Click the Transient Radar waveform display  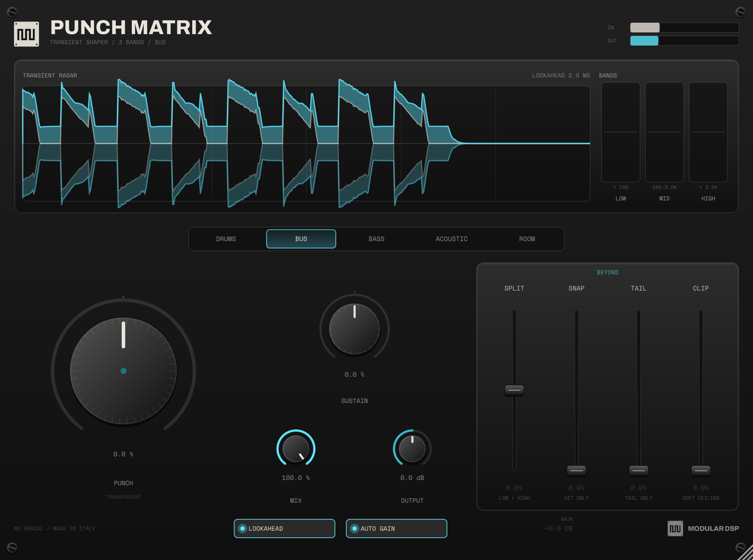(306, 143)
